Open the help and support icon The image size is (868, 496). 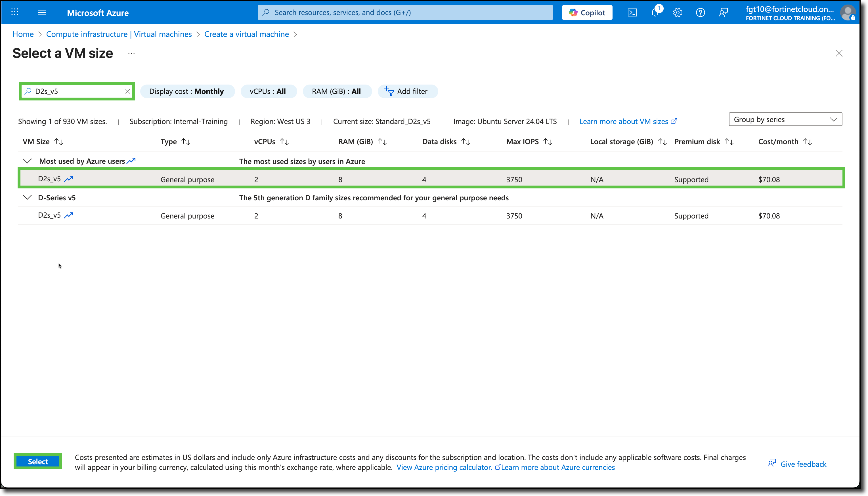point(701,12)
